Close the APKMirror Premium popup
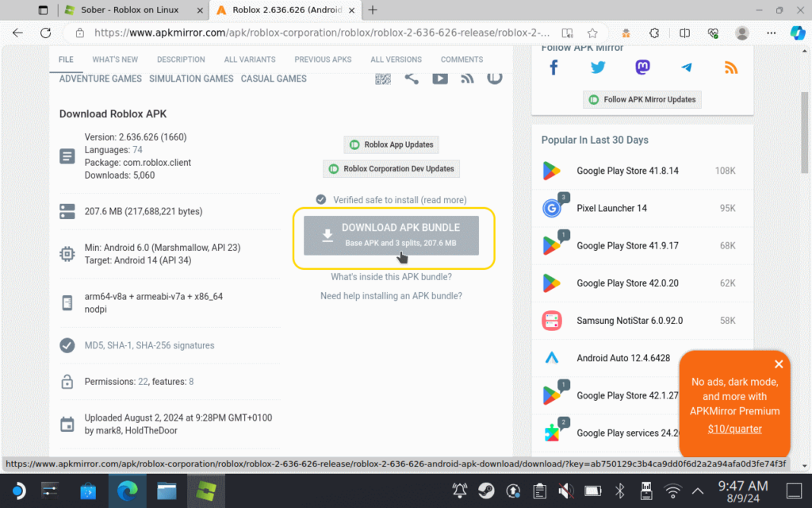 779,364
